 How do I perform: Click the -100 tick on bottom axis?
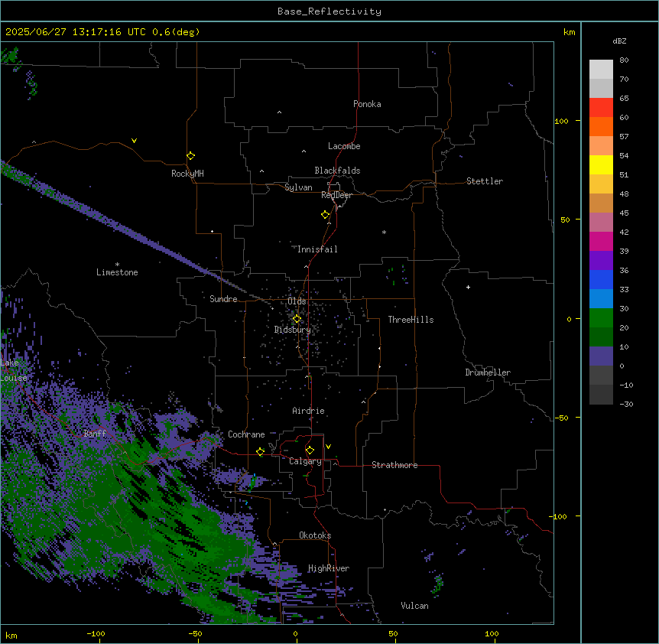coord(96,633)
